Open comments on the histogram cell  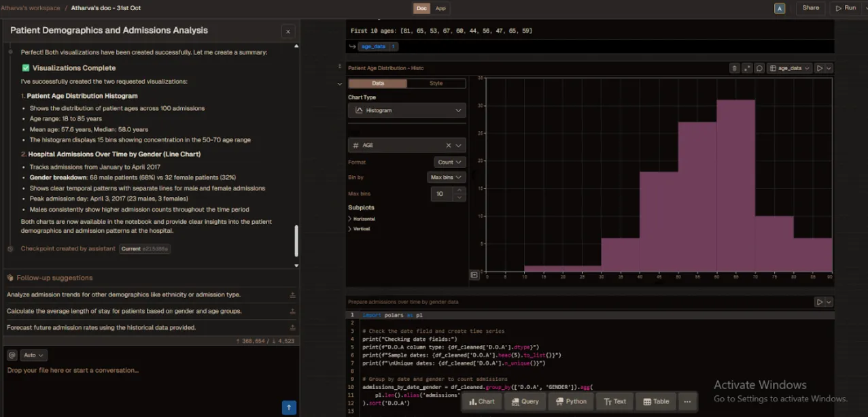point(759,68)
